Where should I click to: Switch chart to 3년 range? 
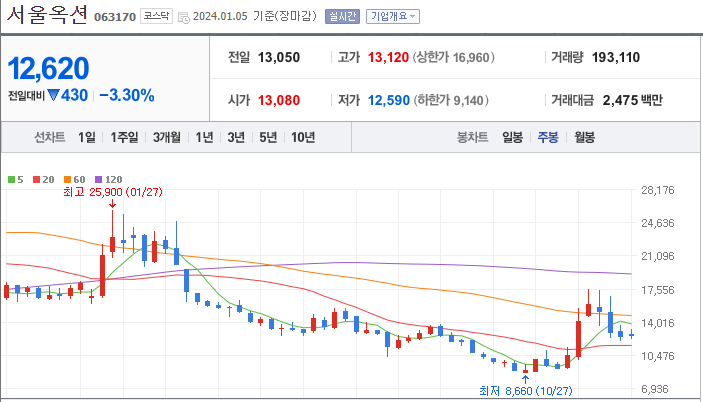coord(236,137)
